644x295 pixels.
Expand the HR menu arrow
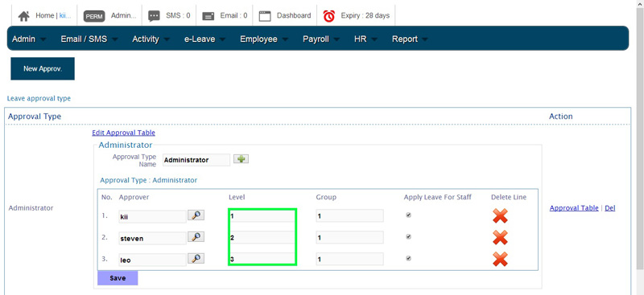pos(374,40)
